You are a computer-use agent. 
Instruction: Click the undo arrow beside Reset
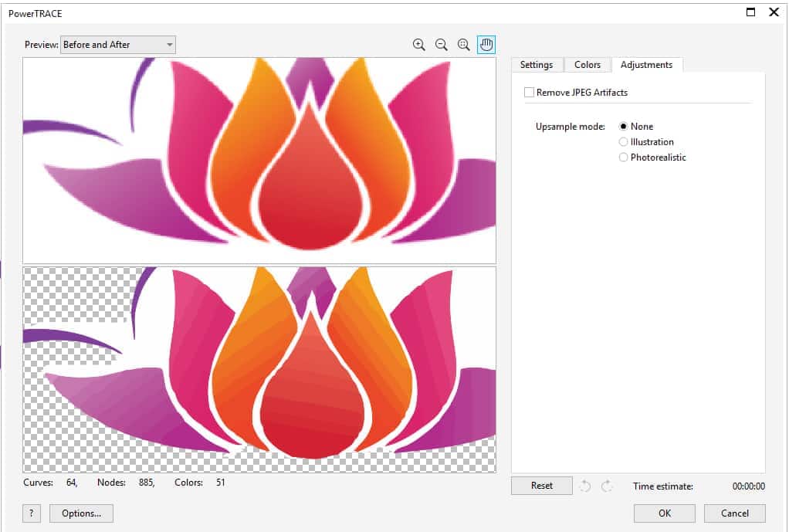(x=585, y=486)
